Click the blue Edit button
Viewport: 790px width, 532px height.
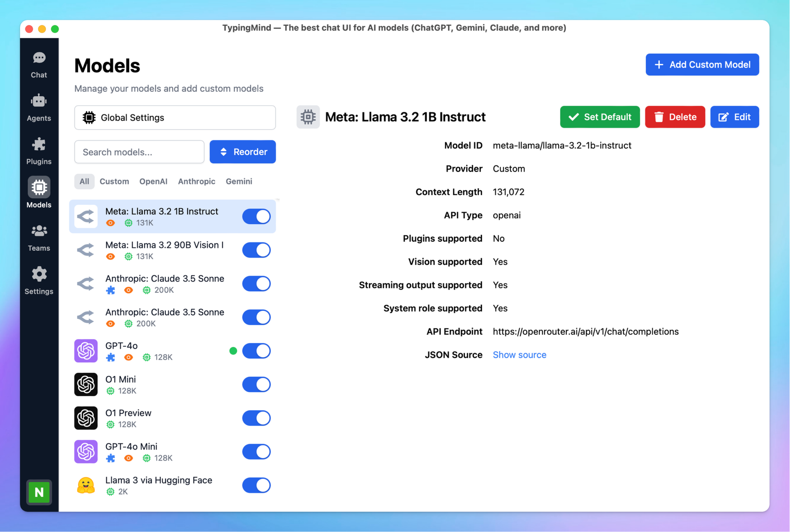734,117
